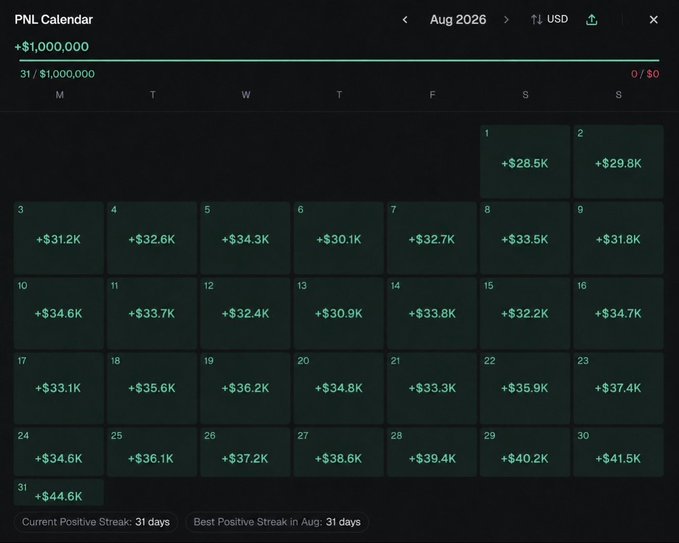Choose day 22 cell +$35.9K
This screenshot has height=543, width=679.
pyautogui.click(x=525, y=388)
